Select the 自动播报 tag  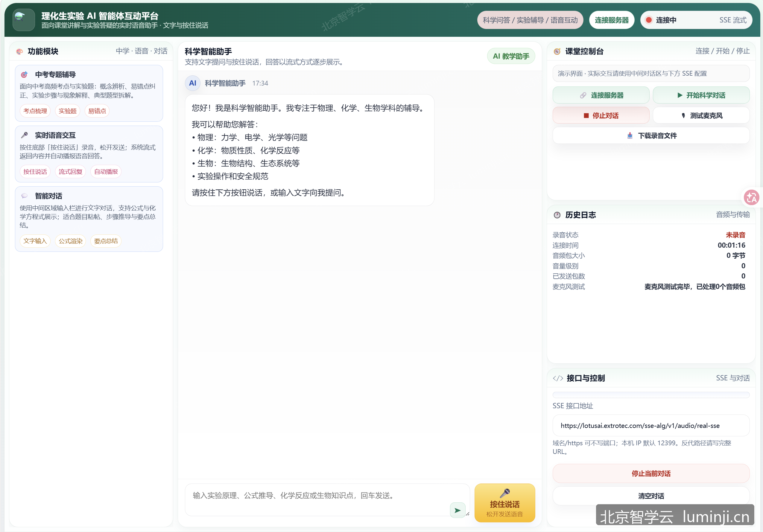click(x=106, y=172)
